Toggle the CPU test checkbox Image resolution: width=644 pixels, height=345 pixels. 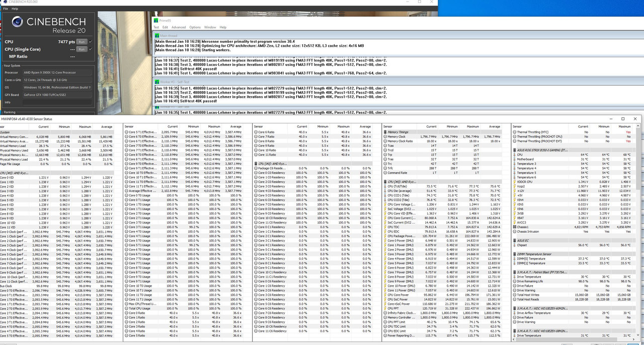click(90, 42)
